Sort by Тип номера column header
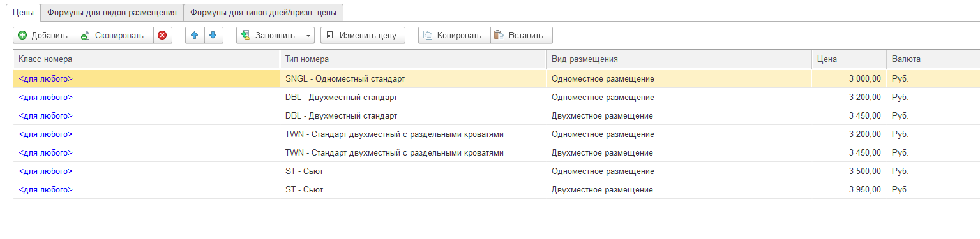This screenshot has height=239, width=980. [x=413, y=59]
